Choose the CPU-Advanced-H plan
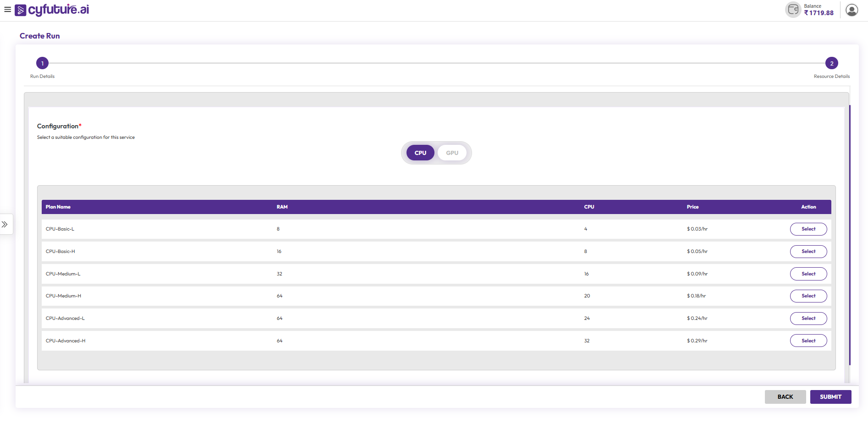The width and height of the screenshot is (868, 429). [808, 341]
